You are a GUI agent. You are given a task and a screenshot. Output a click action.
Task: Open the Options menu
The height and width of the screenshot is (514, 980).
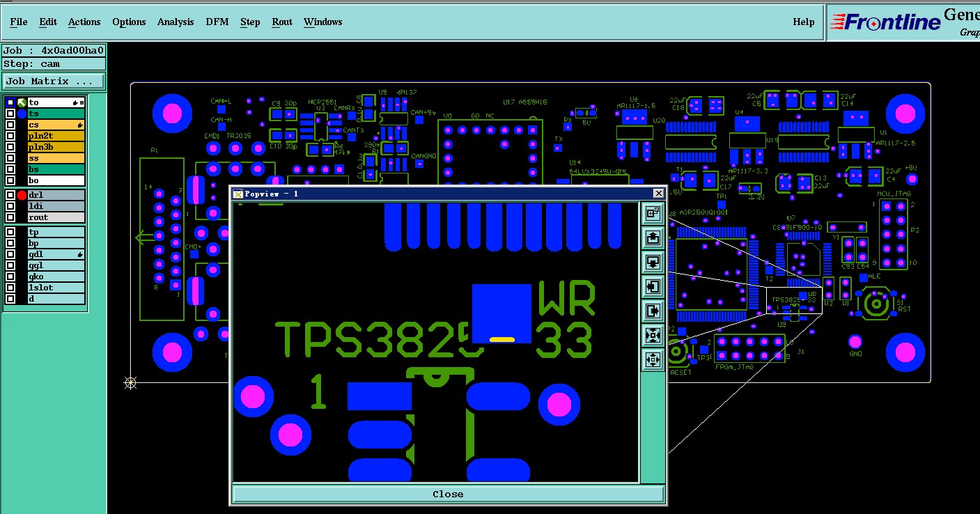pyautogui.click(x=129, y=22)
